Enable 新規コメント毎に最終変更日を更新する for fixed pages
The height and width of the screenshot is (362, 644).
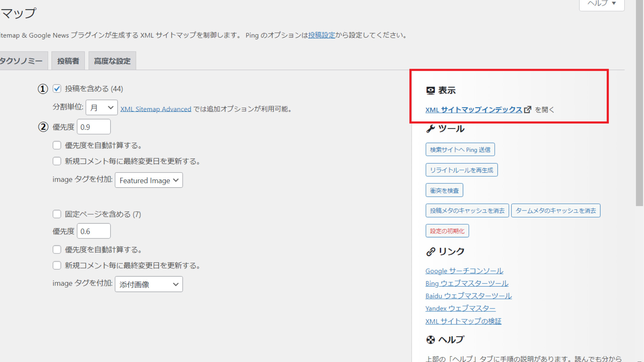coord(57,265)
